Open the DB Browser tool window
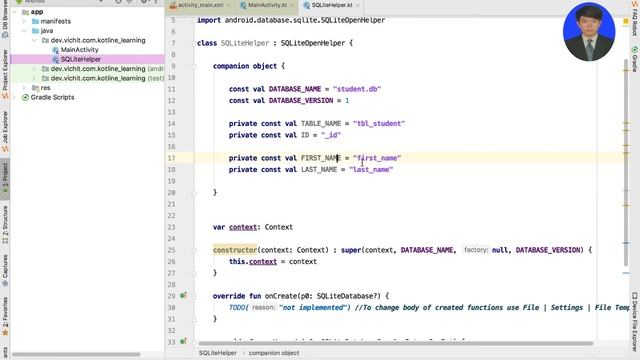Screen dimensions: 640x360 tap(5, 19)
